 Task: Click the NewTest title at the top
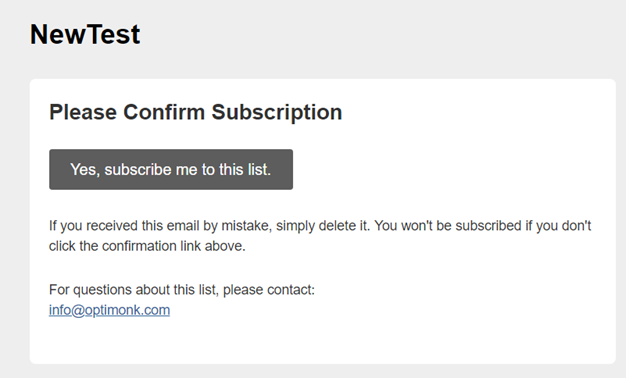click(85, 34)
